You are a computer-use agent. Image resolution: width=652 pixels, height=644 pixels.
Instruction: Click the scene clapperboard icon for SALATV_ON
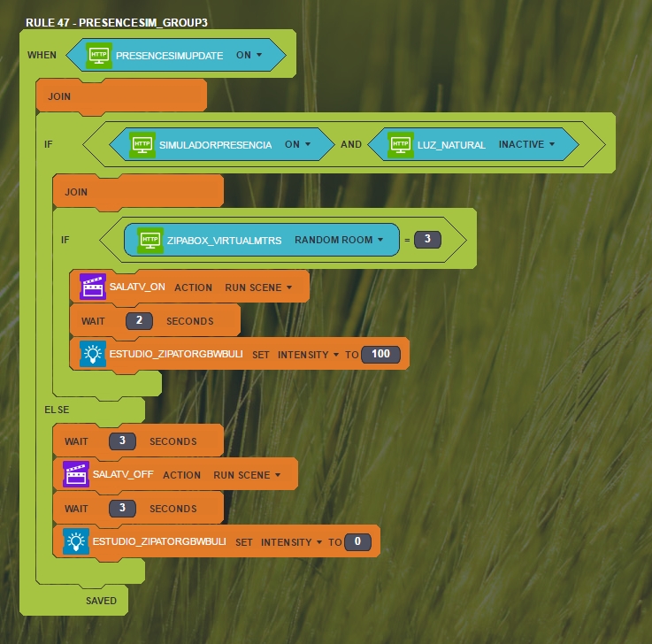click(x=92, y=287)
